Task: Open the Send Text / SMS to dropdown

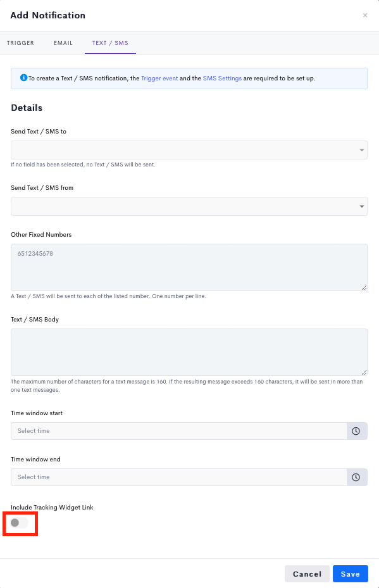Action: click(x=189, y=150)
